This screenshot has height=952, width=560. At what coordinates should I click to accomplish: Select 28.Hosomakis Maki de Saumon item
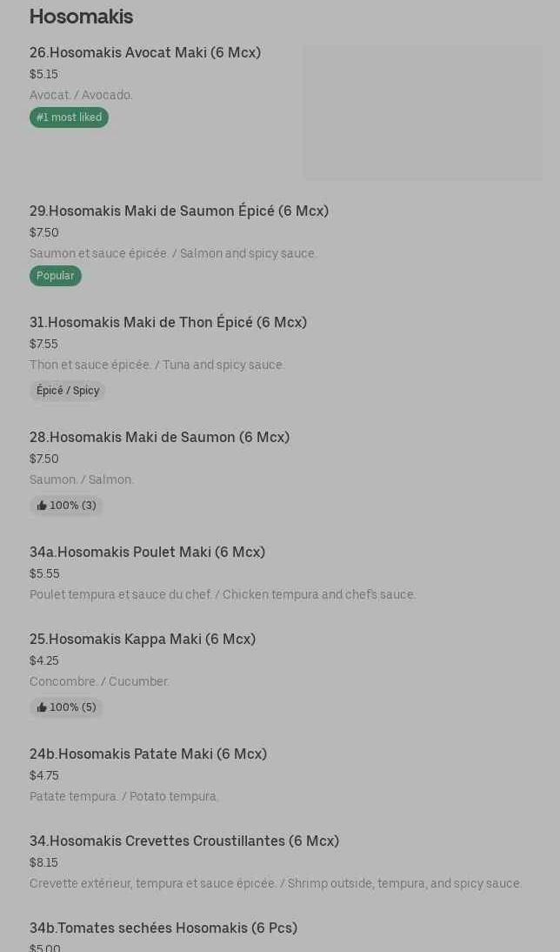click(x=159, y=438)
